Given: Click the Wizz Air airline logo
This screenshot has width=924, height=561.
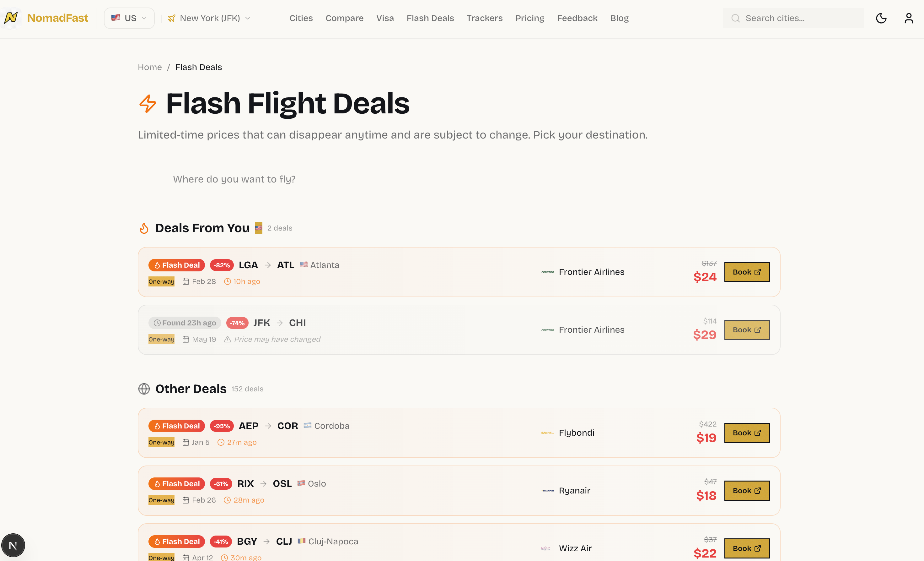Looking at the screenshot, I should click(x=546, y=548).
